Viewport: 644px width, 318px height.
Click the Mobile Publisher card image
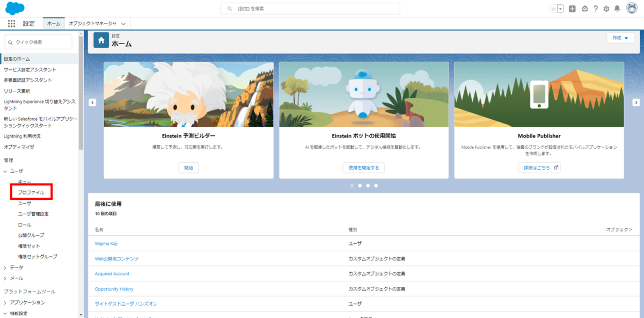539,94
